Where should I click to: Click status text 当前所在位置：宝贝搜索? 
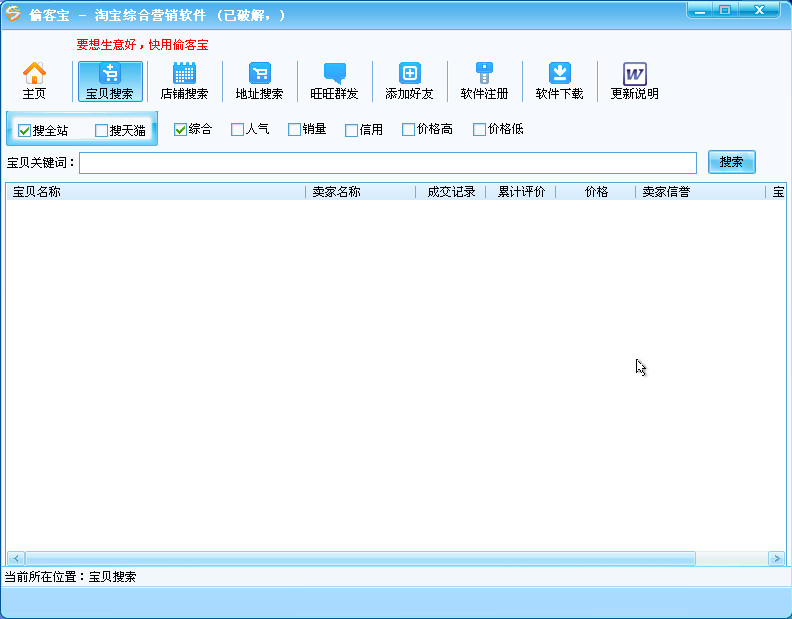coord(70,577)
